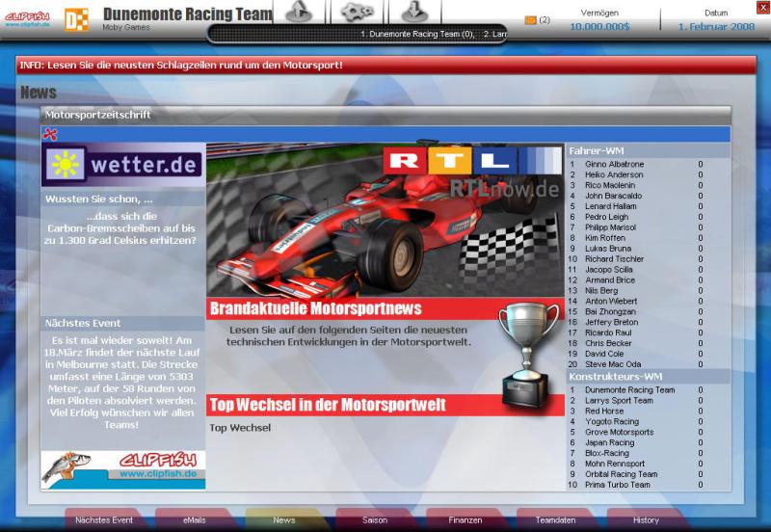
Task: Switch to the History tab
Action: (x=646, y=519)
